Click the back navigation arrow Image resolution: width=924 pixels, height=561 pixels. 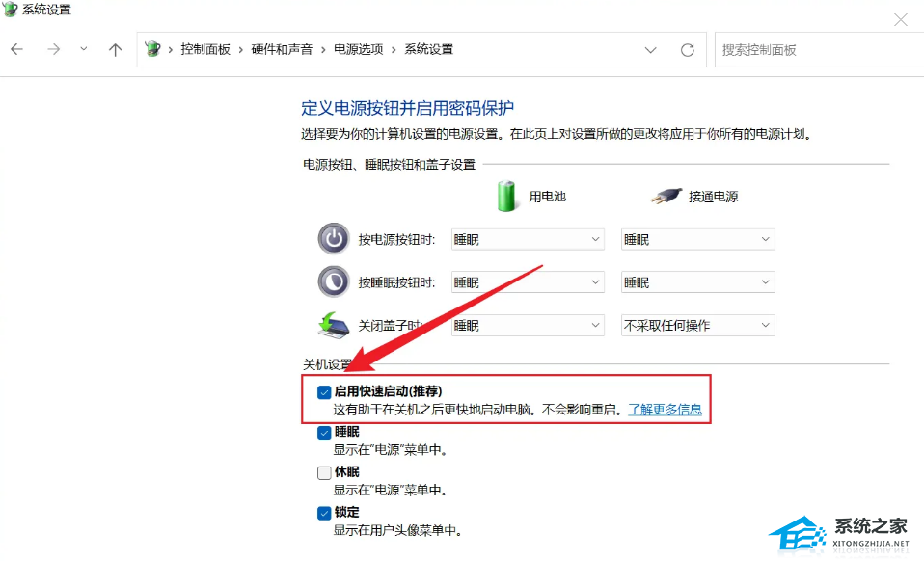click(x=15, y=49)
